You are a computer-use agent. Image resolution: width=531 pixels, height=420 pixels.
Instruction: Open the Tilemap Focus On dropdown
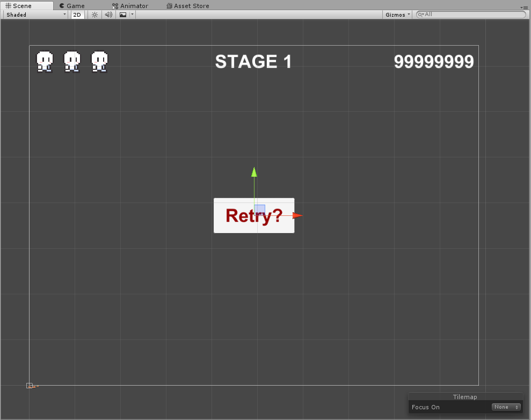pos(506,407)
